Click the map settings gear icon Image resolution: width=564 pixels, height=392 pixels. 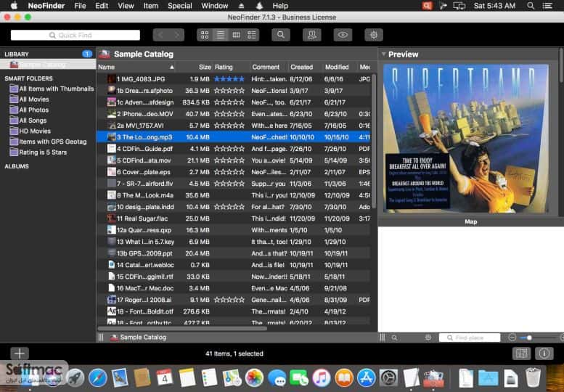point(428,338)
